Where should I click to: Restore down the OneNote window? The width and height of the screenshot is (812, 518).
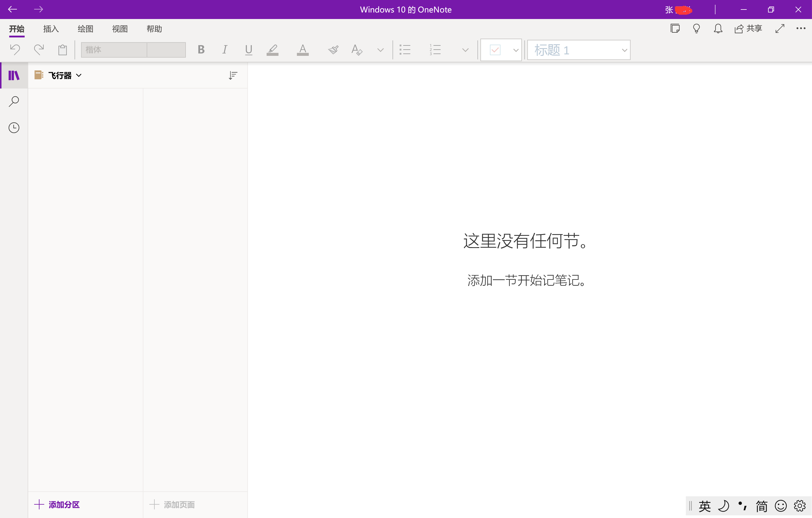tap(771, 10)
